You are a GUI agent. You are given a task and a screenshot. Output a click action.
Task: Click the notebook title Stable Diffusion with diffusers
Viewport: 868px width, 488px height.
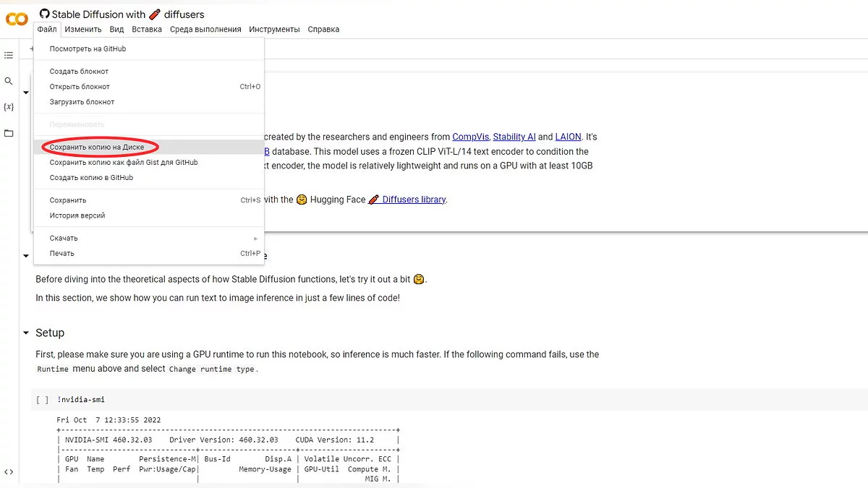click(128, 14)
